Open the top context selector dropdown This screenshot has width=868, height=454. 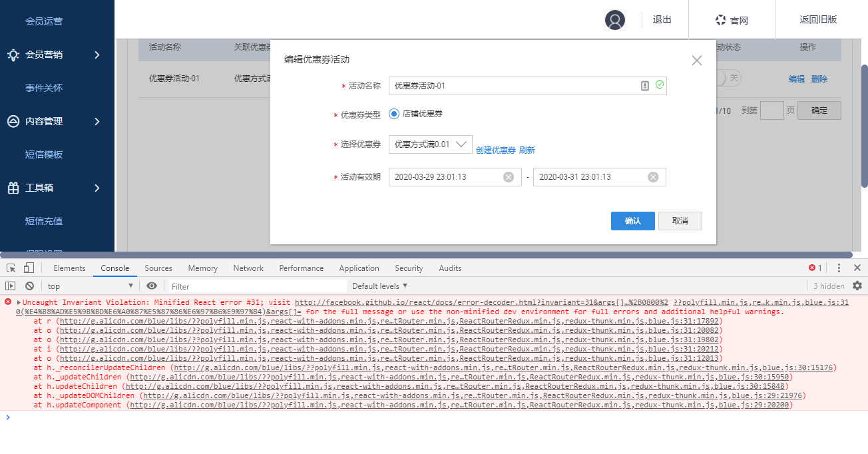tap(91, 286)
